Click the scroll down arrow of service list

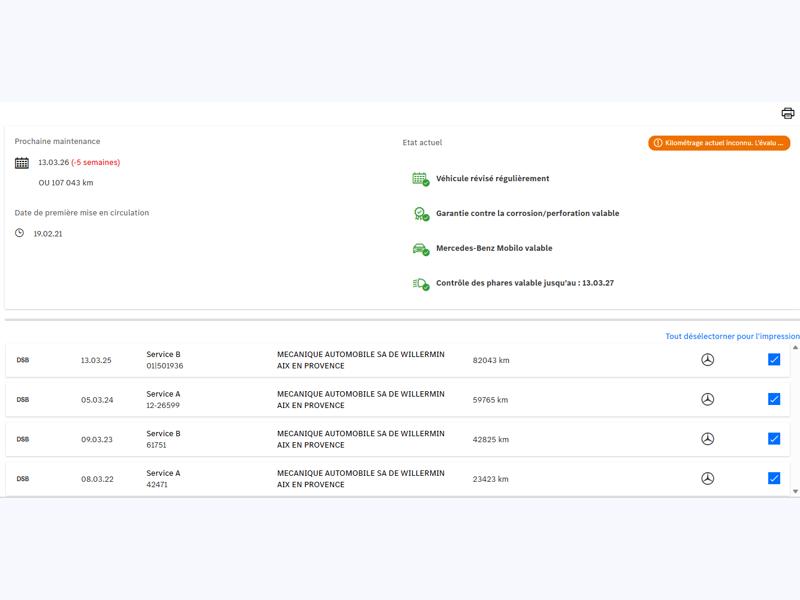click(x=795, y=491)
